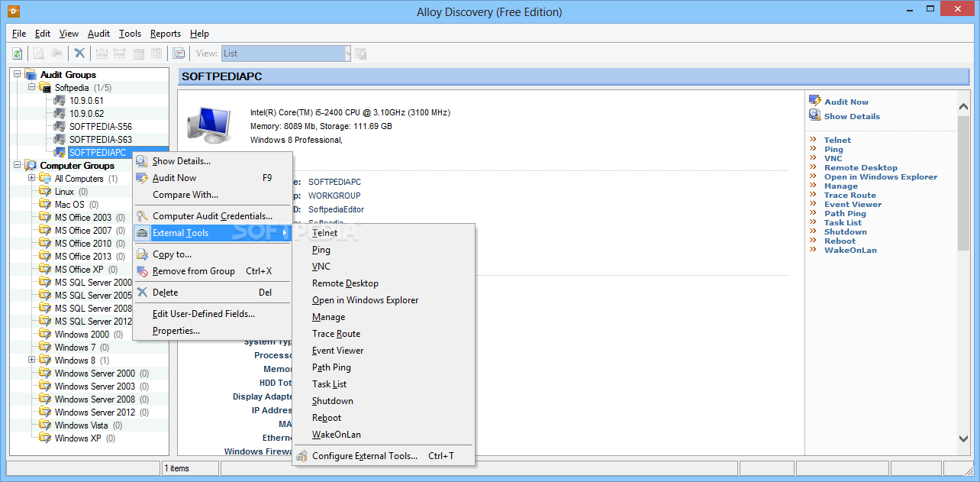Screen dimensions: 980x482
Task: Choose WakeOnLan from the submenu
Action: point(337,435)
